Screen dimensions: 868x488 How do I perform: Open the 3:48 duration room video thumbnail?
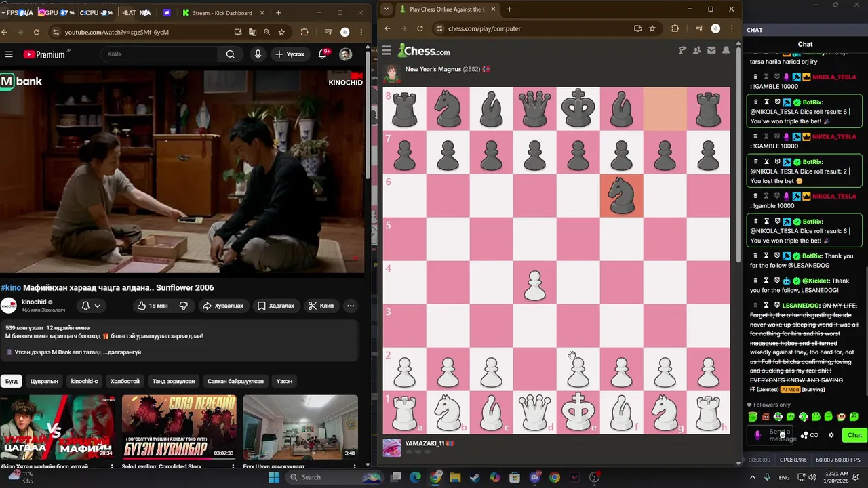(300, 427)
